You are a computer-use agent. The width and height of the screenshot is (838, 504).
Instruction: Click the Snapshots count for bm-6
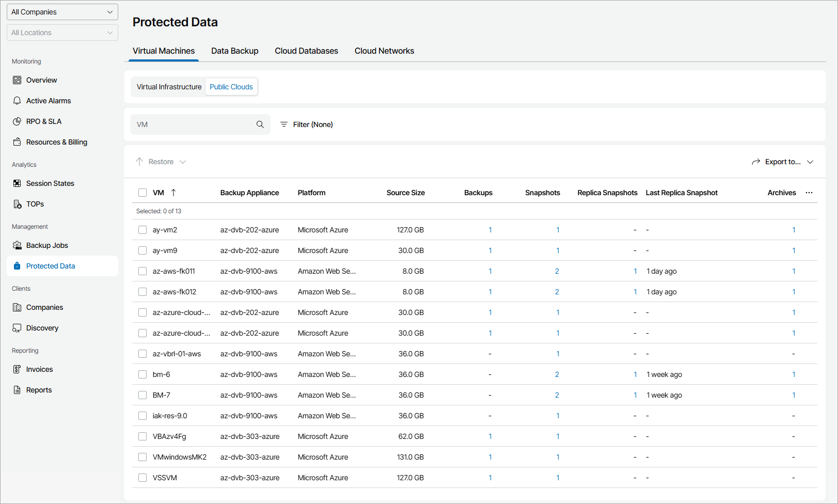(557, 374)
